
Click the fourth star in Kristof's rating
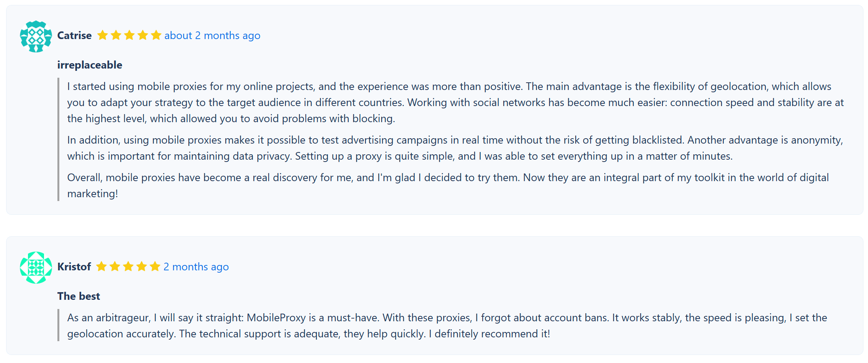142,267
